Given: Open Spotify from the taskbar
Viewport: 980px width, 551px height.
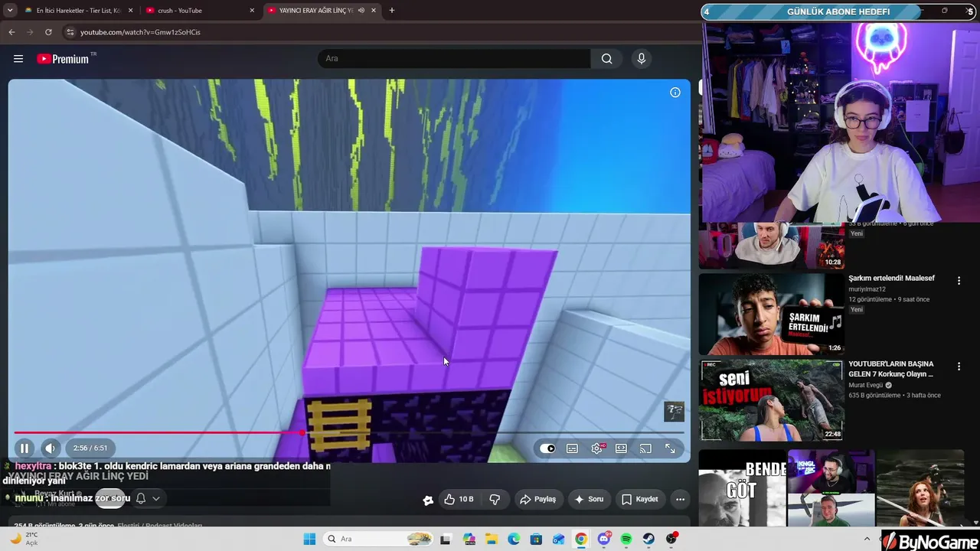Looking at the screenshot, I should pyautogui.click(x=626, y=539).
